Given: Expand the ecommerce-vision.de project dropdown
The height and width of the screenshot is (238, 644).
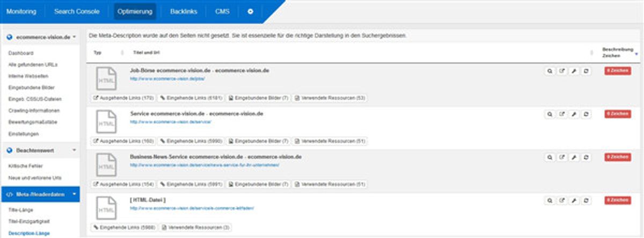Looking at the screenshot, I should point(40,37).
